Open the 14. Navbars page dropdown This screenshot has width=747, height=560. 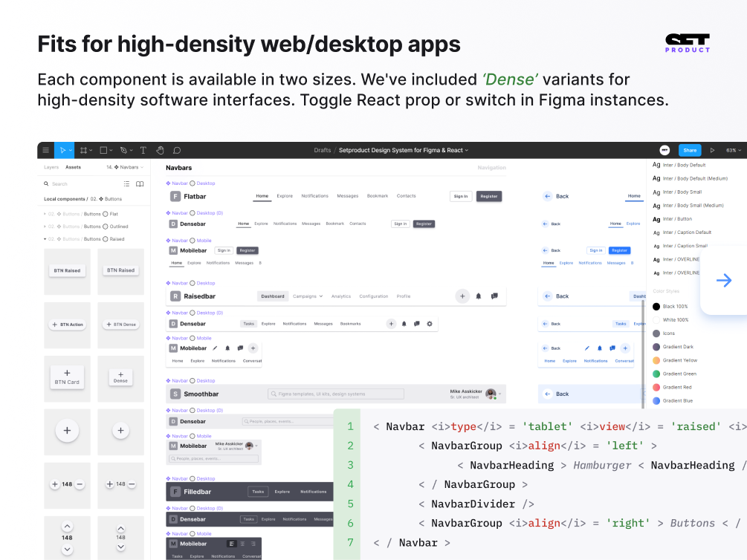[x=126, y=167]
